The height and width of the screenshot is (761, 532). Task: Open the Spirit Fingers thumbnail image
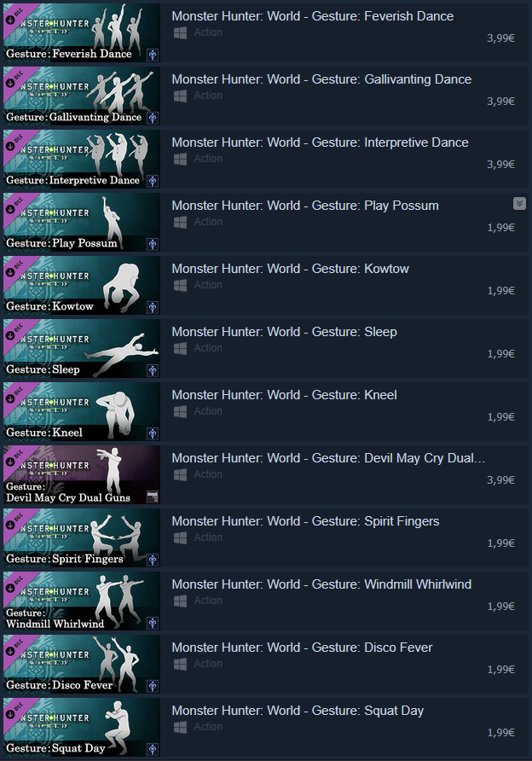pos(82,537)
